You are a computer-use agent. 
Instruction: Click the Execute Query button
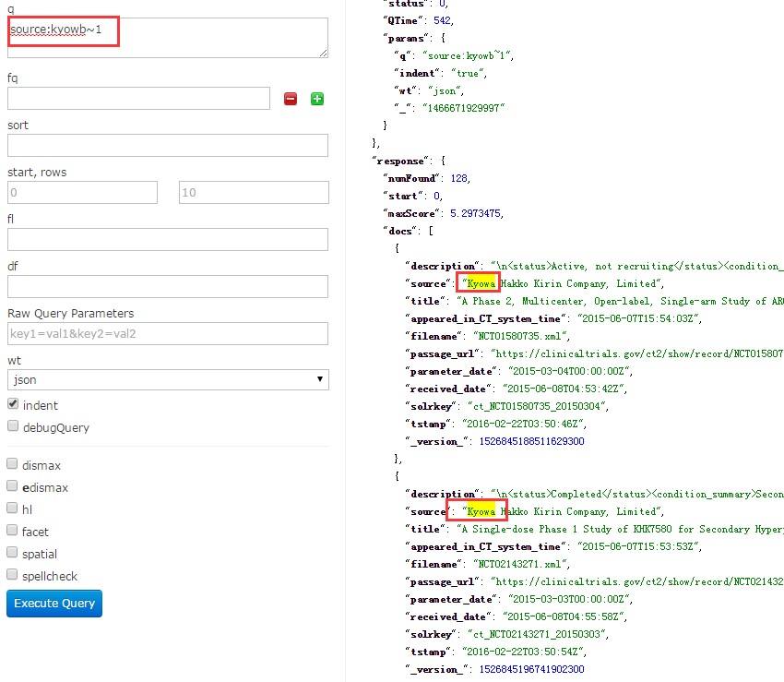(54, 604)
